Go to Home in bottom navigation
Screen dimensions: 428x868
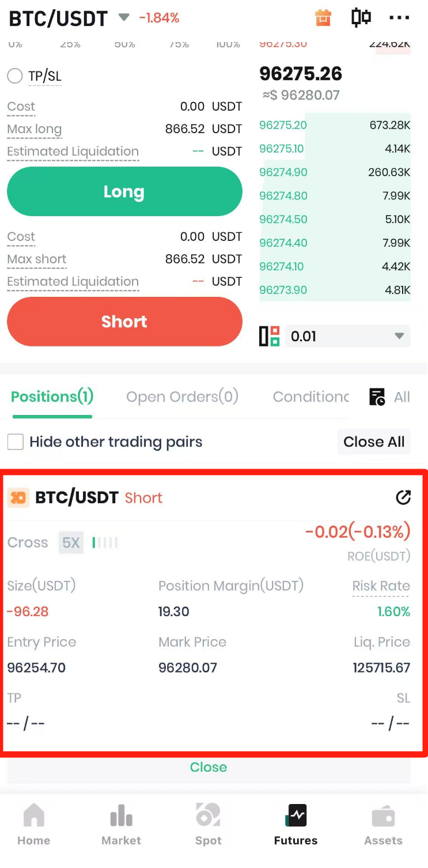(33, 825)
